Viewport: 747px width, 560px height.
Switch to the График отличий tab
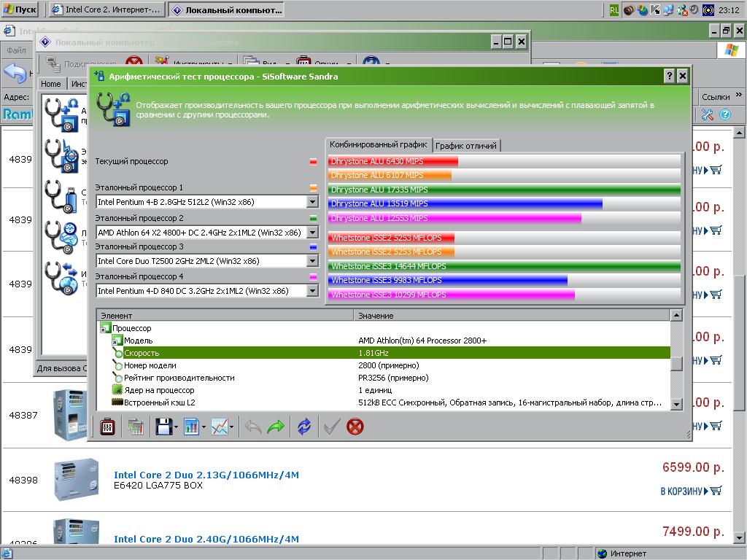click(x=466, y=146)
